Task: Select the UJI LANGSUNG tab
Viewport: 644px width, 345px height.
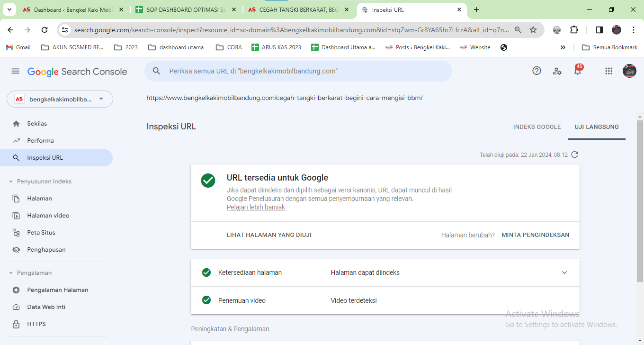Action: (597, 127)
